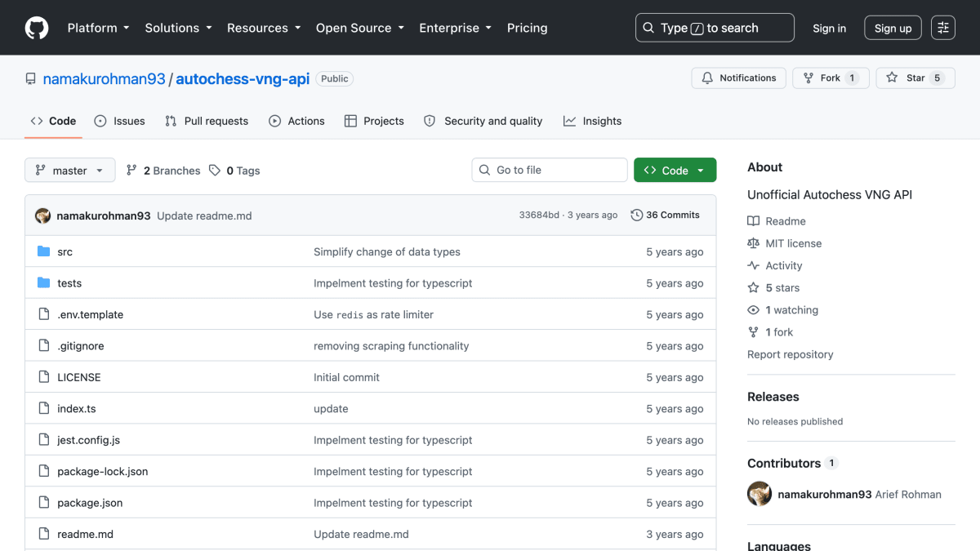The height and width of the screenshot is (551, 980).
Task: Open the MIT license link
Action: click(x=785, y=243)
